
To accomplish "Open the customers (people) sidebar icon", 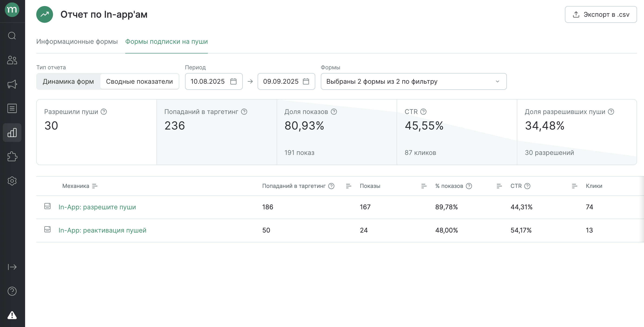I will [x=12, y=60].
